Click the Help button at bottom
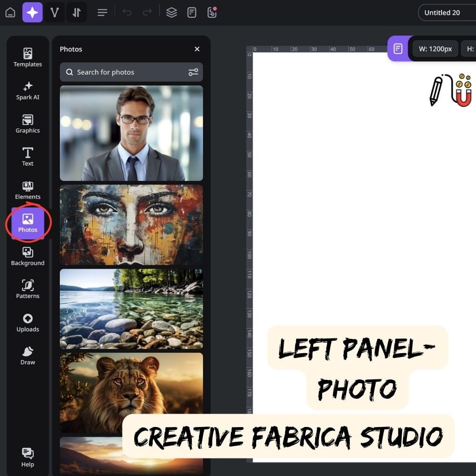The image size is (476, 476). (x=27, y=456)
